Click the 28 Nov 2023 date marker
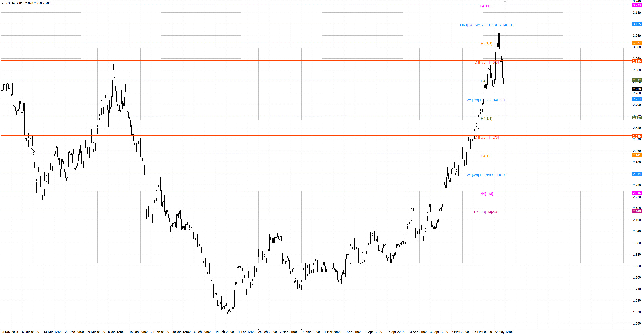Viewport: 644px width, 335px height. (x=10, y=332)
